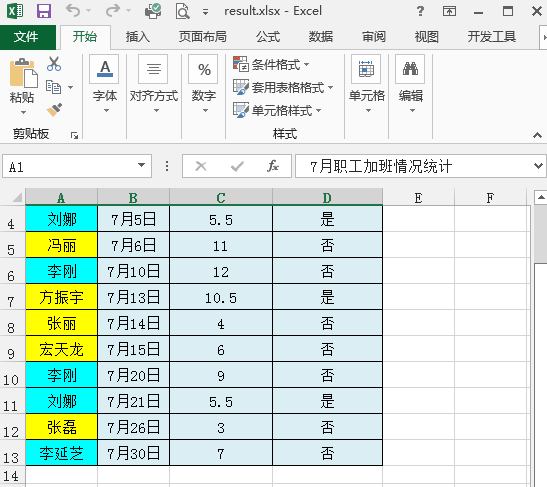Open the 公式 ribbon tab
This screenshot has height=487, width=547.
(268, 37)
